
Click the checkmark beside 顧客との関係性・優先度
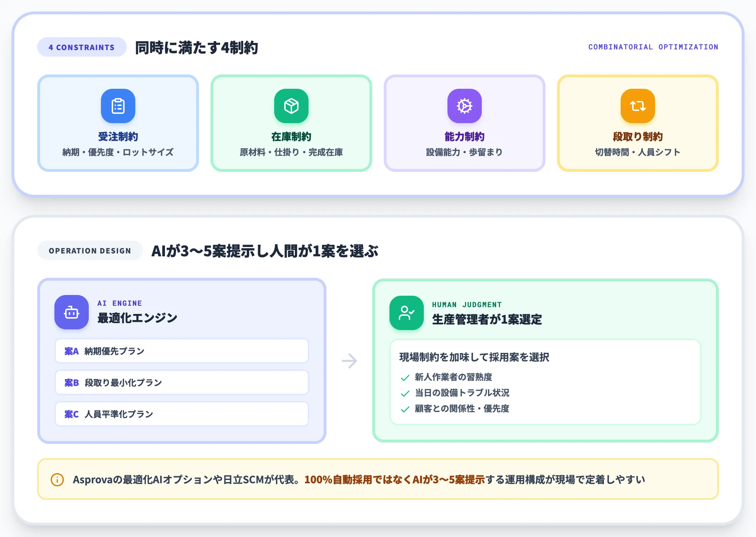coord(405,409)
